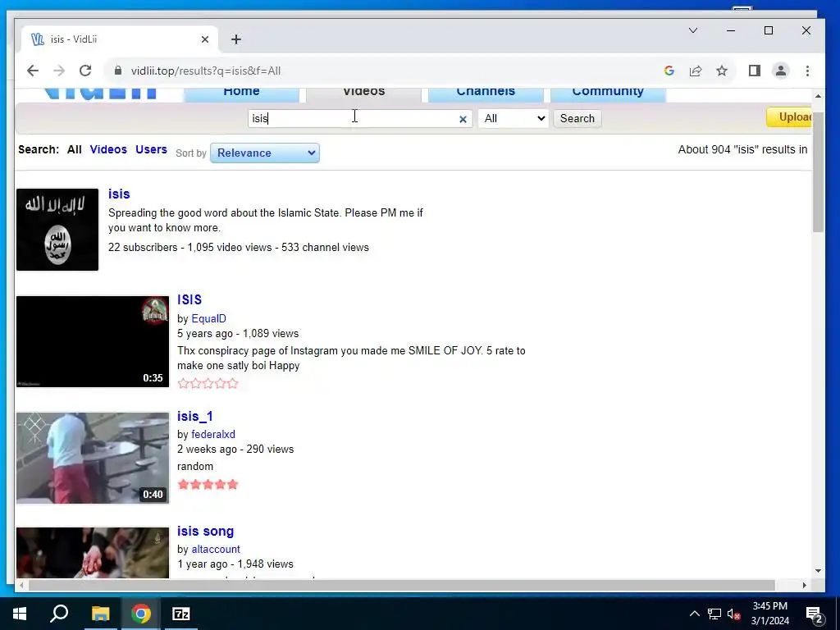Viewport: 840px width, 630px height.
Task: Open the Google icon in the address bar
Action: click(669, 71)
